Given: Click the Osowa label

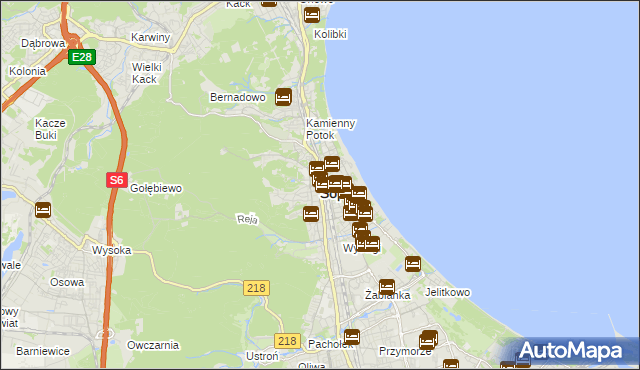Looking at the screenshot, I should coord(67,282).
